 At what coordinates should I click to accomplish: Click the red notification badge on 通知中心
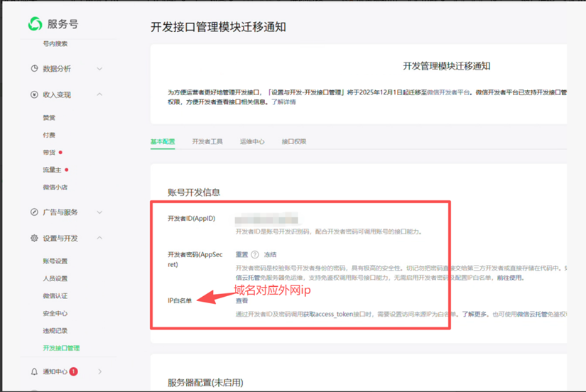pyautogui.click(x=74, y=371)
